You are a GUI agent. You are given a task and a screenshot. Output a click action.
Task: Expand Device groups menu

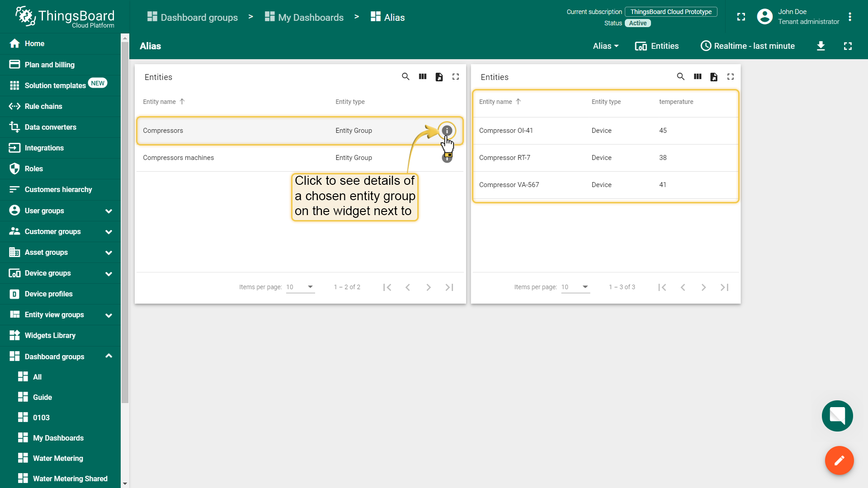60,273
